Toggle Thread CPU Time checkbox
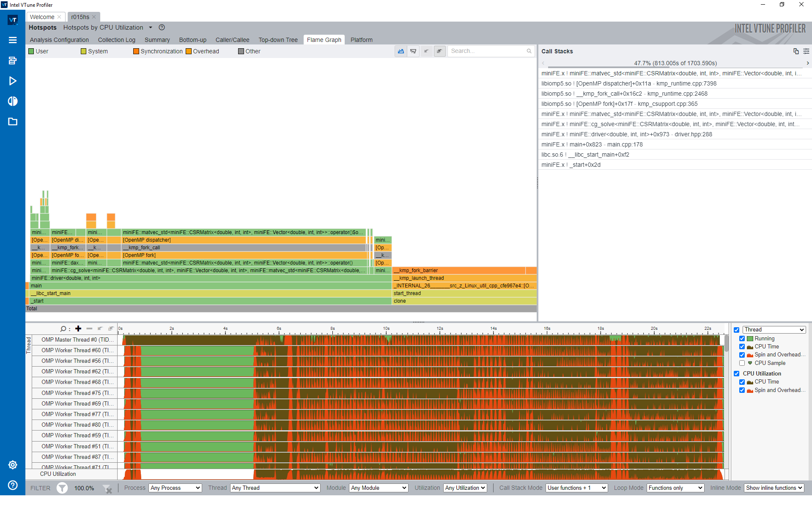The image size is (812, 508). tap(742, 347)
